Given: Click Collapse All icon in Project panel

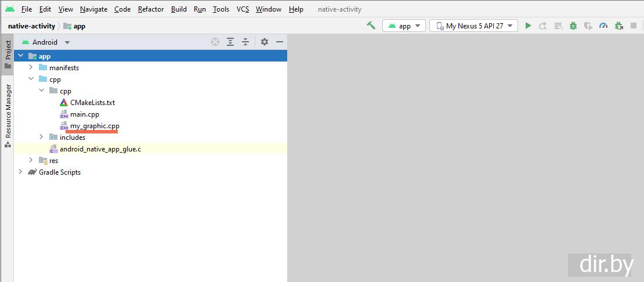Looking at the screenshot, I should coord(245,42).
